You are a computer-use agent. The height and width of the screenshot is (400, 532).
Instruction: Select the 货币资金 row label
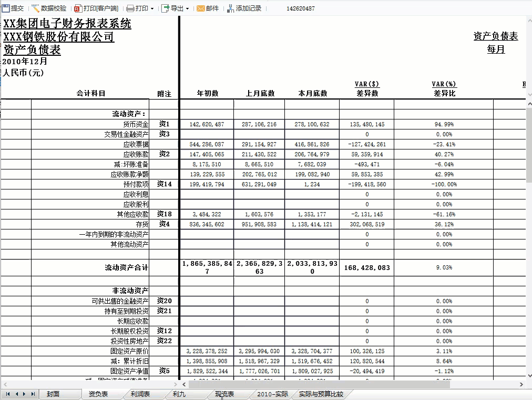(136, 124)
